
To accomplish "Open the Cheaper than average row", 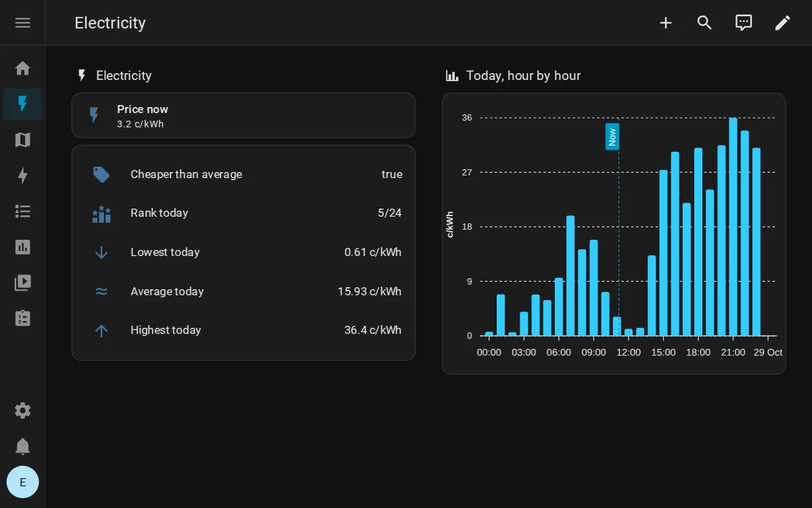I will pyautogui.click(x=244, y=175).
